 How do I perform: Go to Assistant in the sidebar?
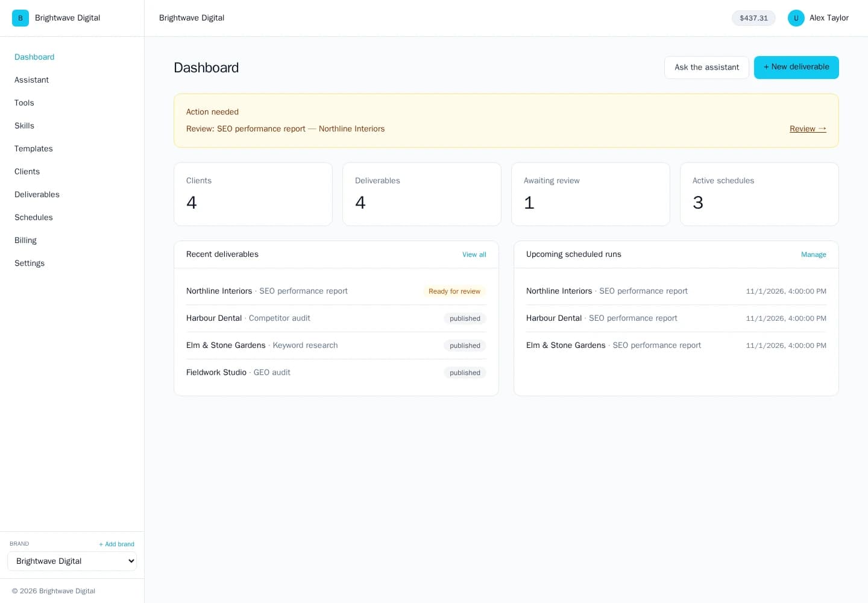point(31,80)
